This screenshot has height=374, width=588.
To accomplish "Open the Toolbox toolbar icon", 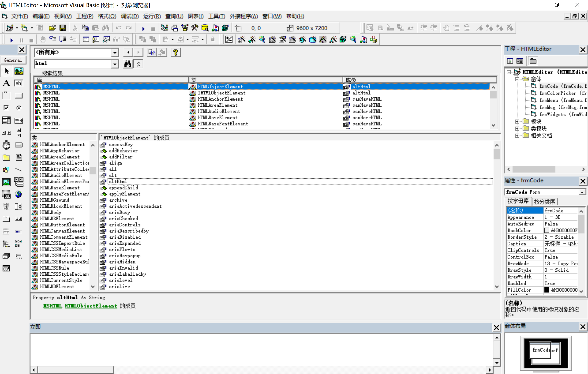I will point(195,28).
